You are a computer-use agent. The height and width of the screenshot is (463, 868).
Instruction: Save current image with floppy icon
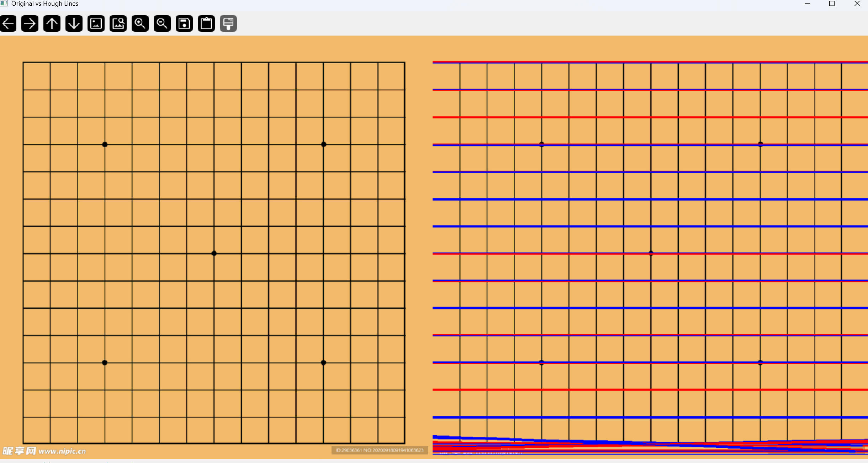(x=184, y=23)
